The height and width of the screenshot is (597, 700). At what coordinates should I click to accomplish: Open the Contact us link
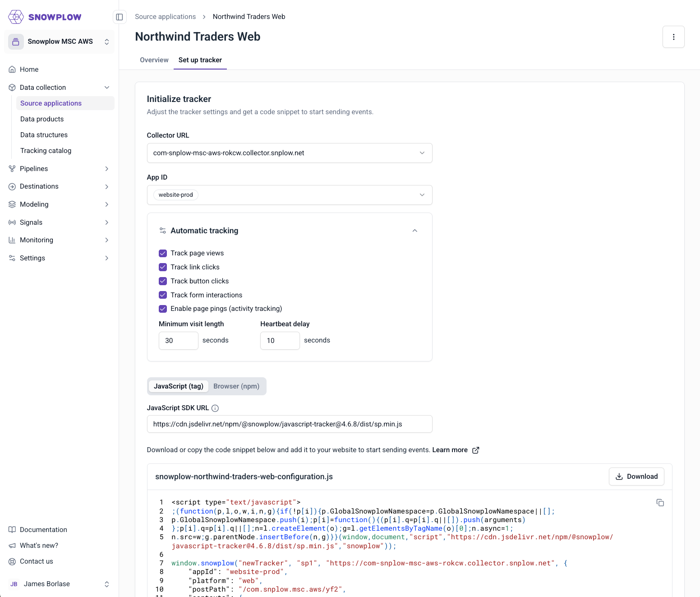click(37, 561)
